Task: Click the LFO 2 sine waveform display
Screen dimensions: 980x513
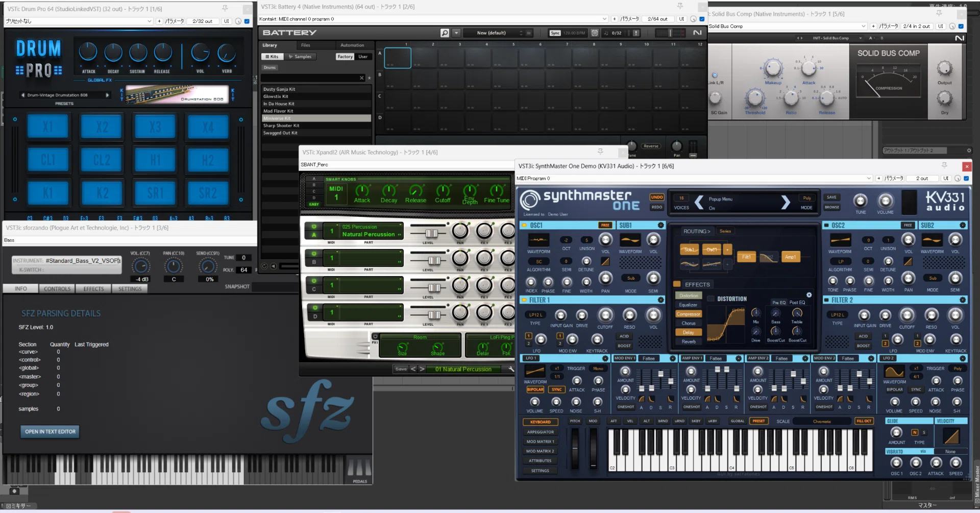Action: (894, 371)
